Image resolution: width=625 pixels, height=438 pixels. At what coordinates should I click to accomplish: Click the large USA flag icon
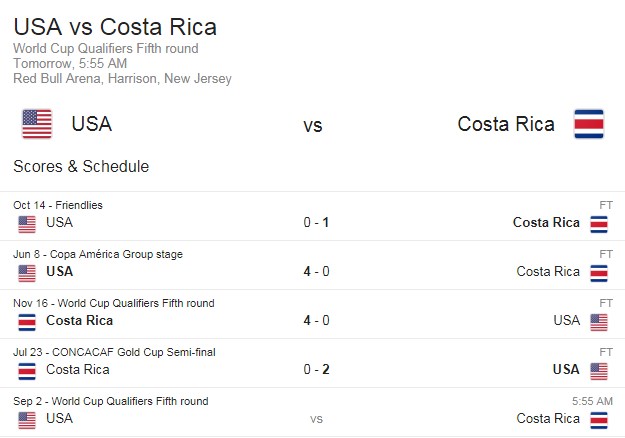point(37,124)
